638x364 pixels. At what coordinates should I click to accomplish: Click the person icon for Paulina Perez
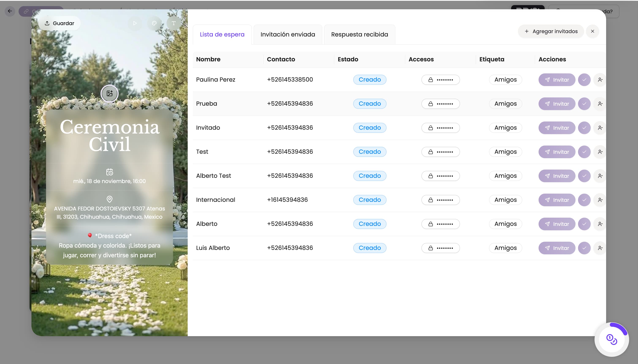point(600,80)
